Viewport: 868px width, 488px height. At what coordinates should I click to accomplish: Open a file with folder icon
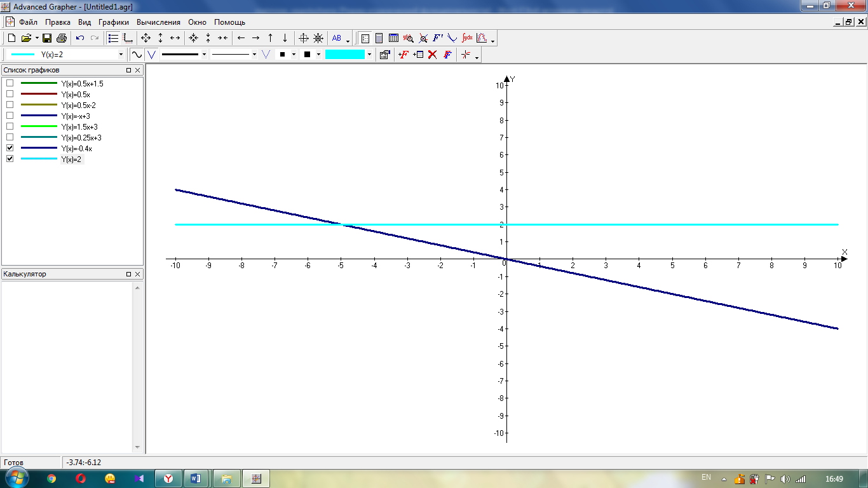pos(26,38)
